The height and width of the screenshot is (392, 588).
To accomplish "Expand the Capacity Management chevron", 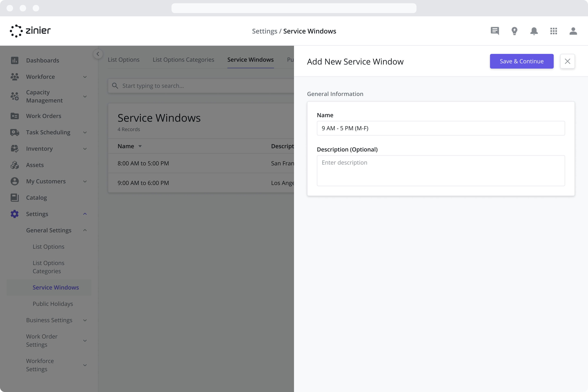I will coord(85,97).
